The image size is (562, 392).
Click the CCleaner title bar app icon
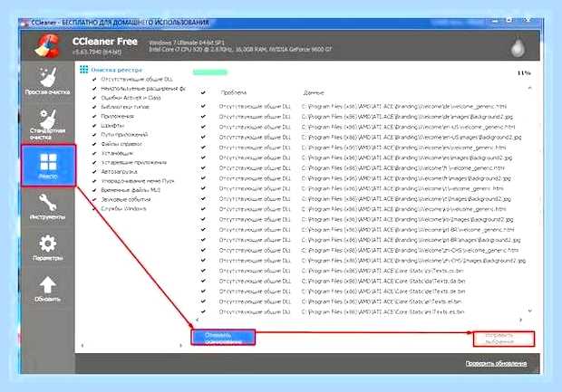pos(24,24)
